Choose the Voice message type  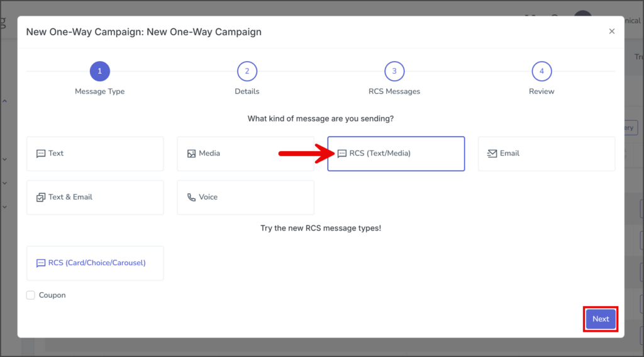(246, 198)
